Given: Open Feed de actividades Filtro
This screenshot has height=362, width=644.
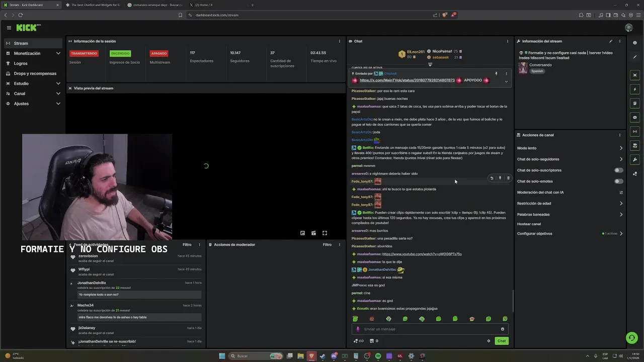Looking at the screenshot, I should coord(187,245).
